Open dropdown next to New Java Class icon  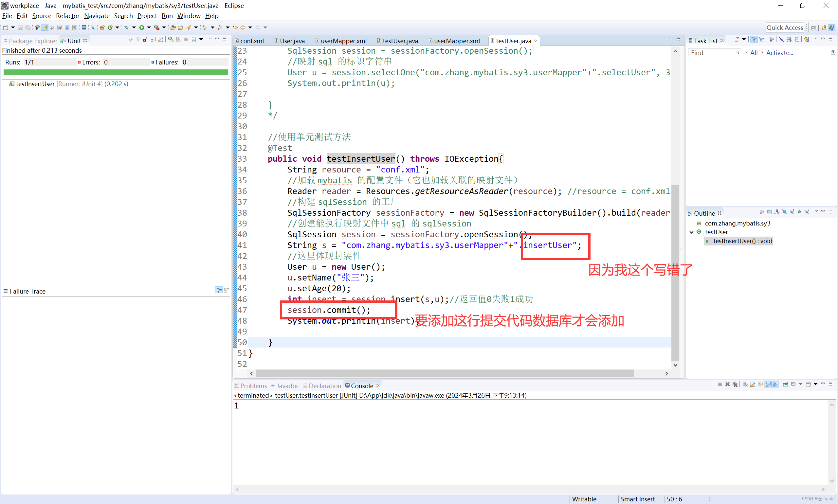point(117,27)
